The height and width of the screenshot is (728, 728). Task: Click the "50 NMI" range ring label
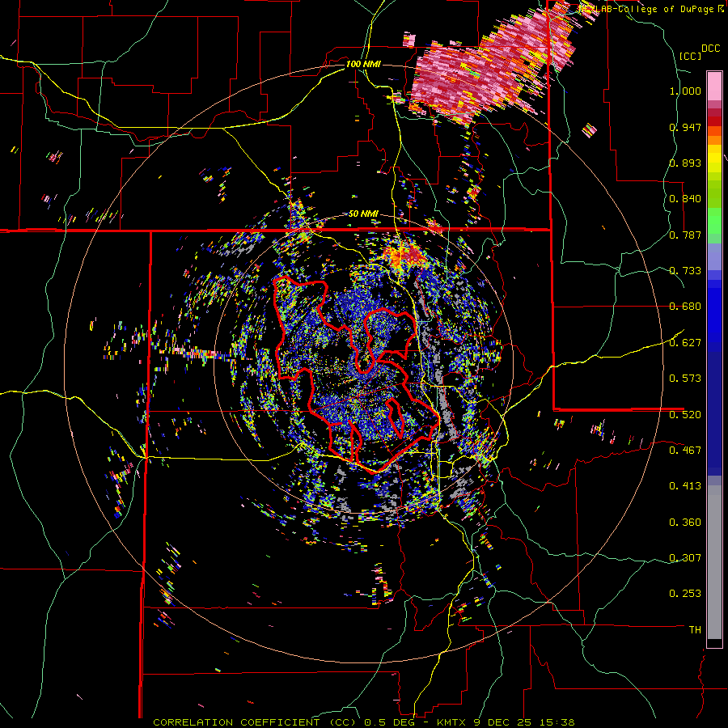(363, 214)
